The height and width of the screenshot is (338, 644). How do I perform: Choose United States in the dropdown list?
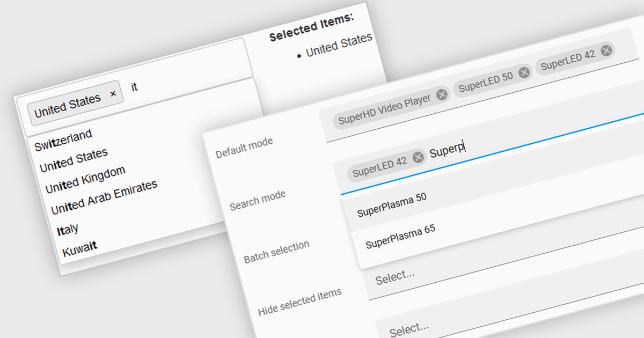[x=74, y=160]
